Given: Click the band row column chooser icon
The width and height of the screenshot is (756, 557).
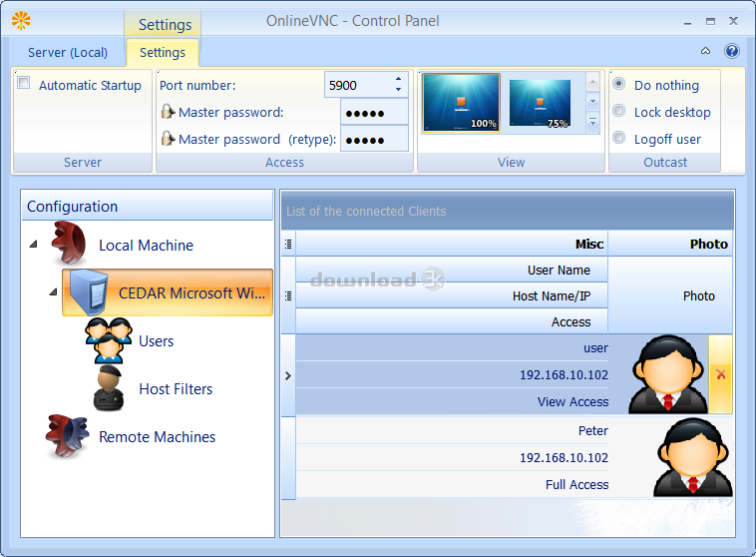Looking at the screenshot, I should point(288,295).
